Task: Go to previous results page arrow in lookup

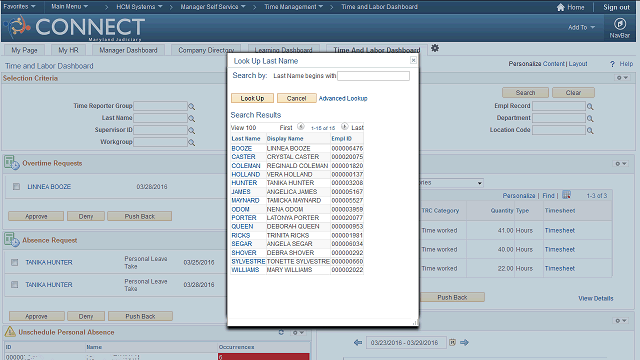Action: tap(301, 127)
